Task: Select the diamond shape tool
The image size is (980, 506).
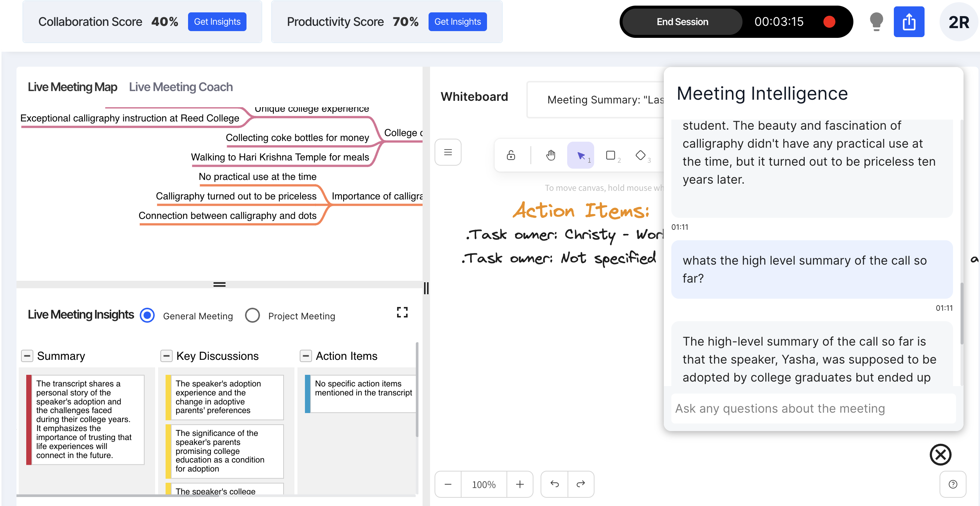Action: (640, 155)
